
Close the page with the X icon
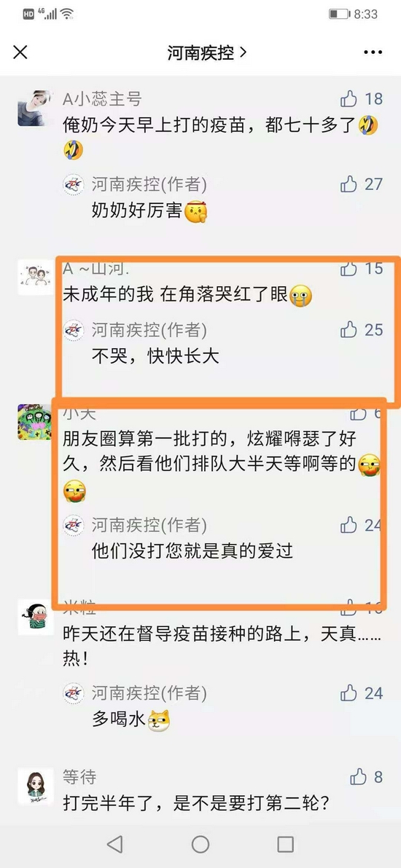[x=20, y=52]
